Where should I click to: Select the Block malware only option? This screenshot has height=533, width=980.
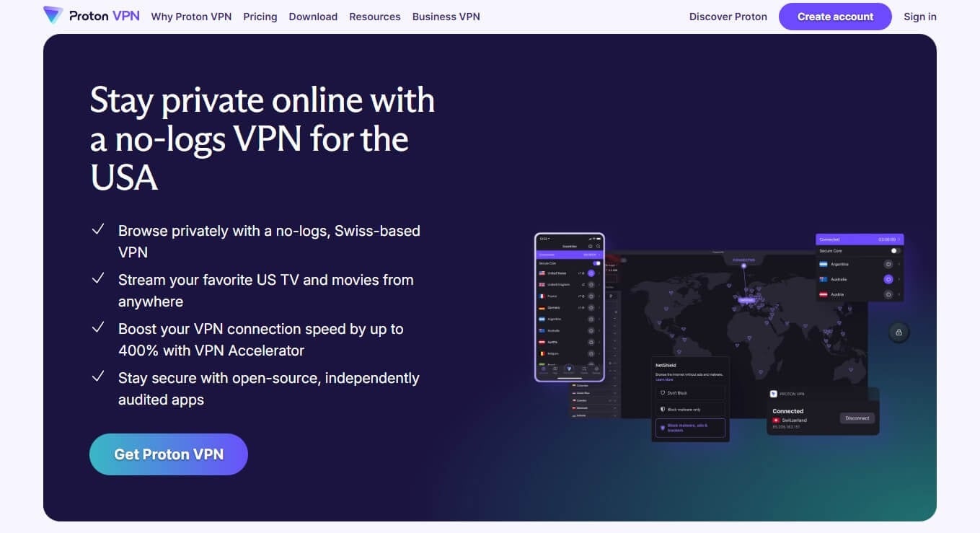click(691, 410)
